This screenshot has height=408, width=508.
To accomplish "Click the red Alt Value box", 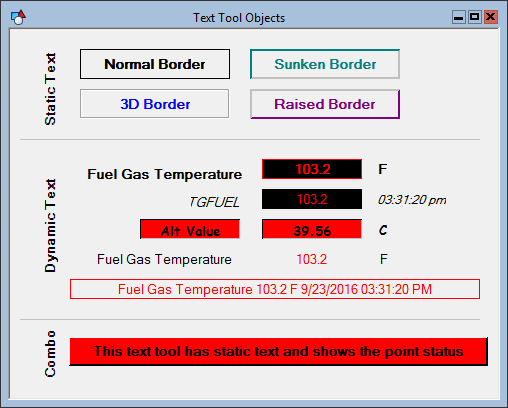I will pyautogui.click(x=190, y=229).
